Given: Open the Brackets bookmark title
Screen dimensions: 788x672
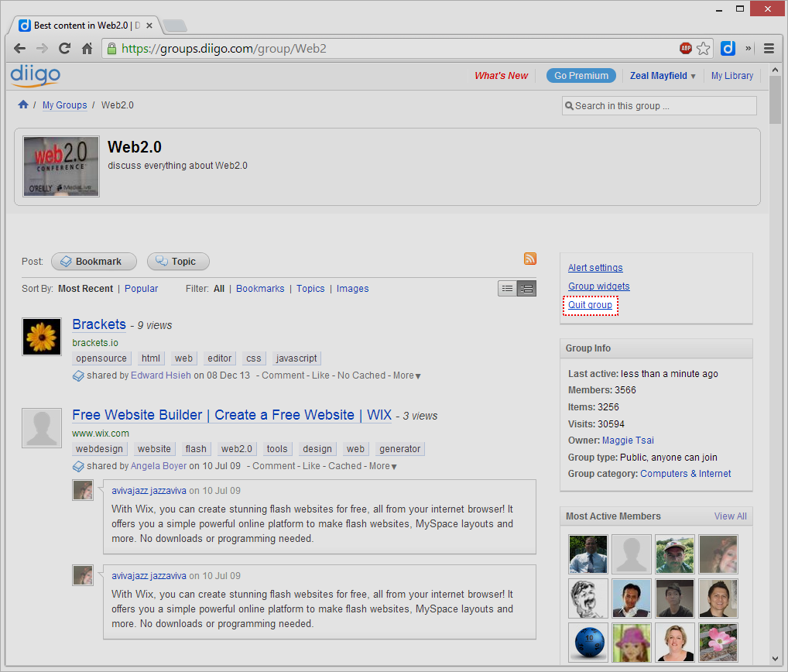Looking at the screenshot, I should coord(99,324).
